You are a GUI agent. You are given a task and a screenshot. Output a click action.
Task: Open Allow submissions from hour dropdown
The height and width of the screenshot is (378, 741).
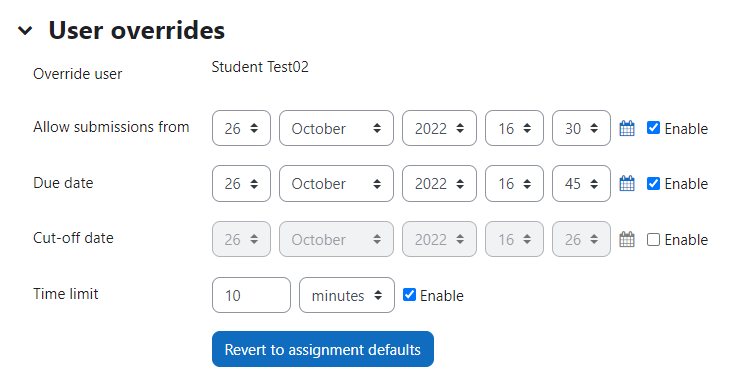[x=514, y=128]
